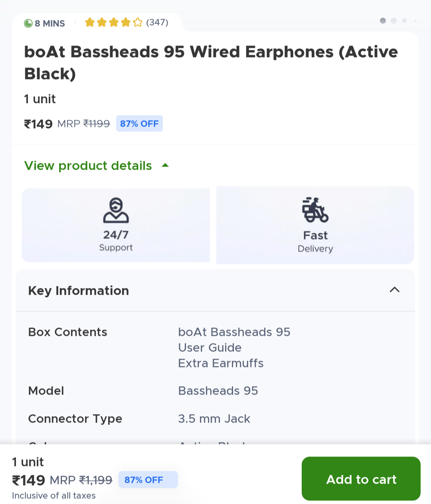Click the first image carousel dot
Screen dimensions: 431x504
click(x=383, y=20)
